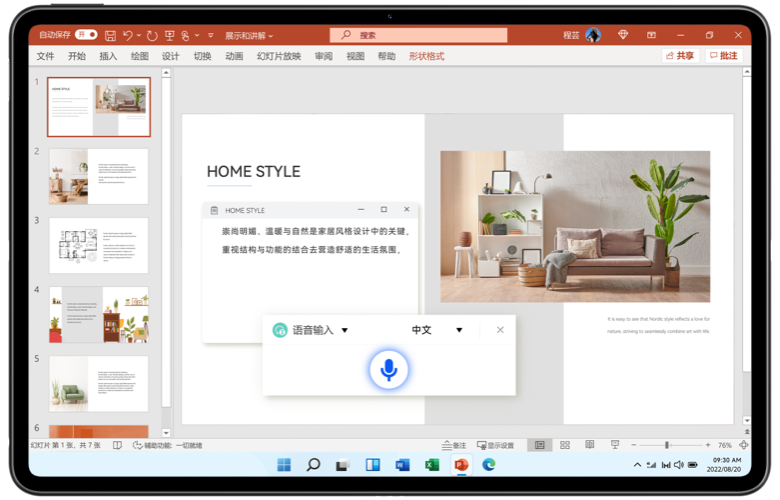Select slide 4 thumbnail with bookshelf illustration

click(x=98, y=314)
